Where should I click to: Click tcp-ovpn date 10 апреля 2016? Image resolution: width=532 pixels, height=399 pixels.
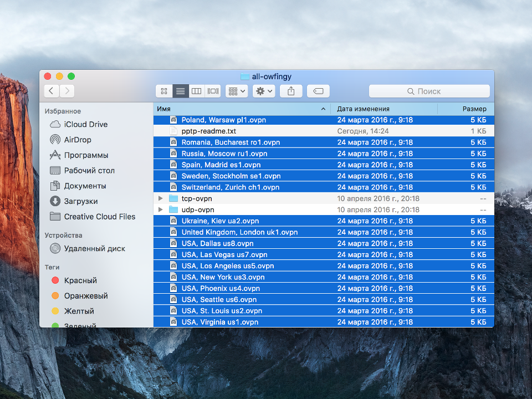[378, 198]
